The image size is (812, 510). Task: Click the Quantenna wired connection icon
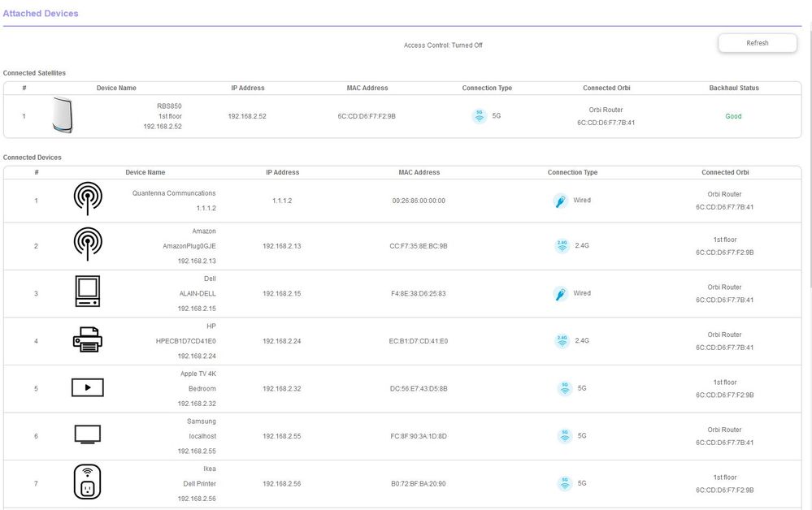pyautogui.click(x=561, y=201)
